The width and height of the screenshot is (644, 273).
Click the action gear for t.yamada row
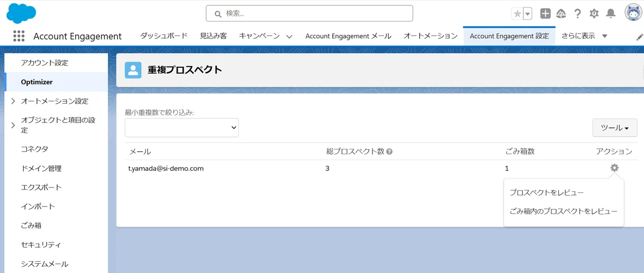pyautogui.click(x=614, y=168)
